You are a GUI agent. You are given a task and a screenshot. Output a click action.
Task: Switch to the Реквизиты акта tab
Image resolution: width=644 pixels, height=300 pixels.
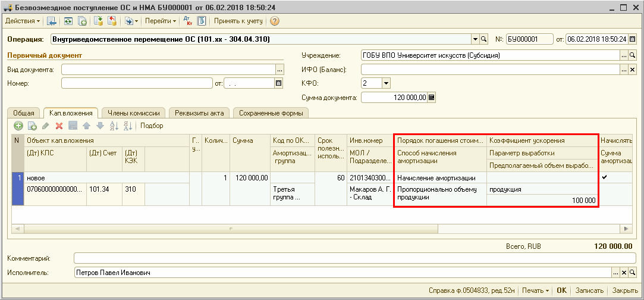click(x=200, y=113)
